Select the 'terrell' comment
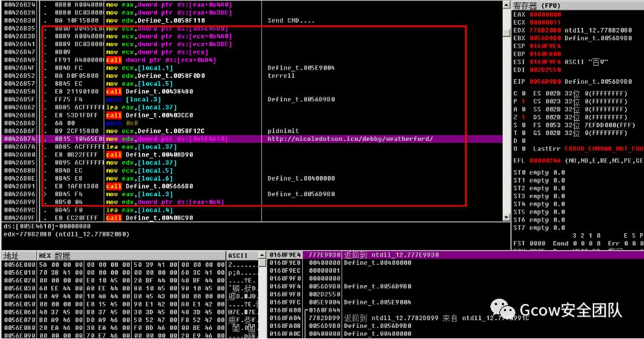The image size is (644, 339). 281,76
